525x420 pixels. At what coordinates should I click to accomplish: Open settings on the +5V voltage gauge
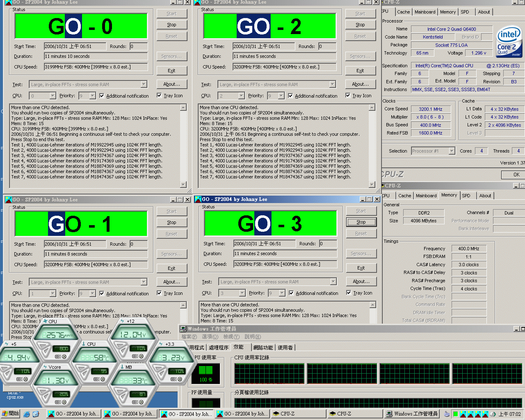point(19,379)
